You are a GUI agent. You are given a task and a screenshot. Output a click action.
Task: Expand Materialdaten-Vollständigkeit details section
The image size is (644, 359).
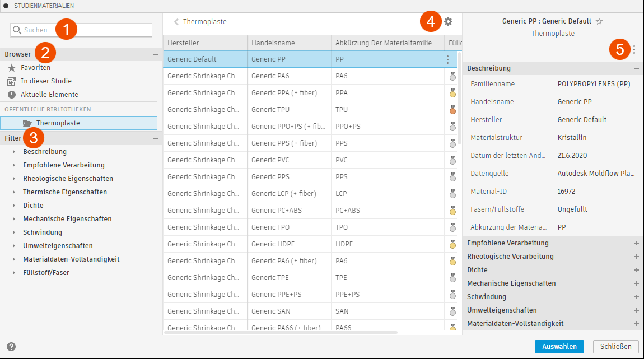(x=637, y=324)
